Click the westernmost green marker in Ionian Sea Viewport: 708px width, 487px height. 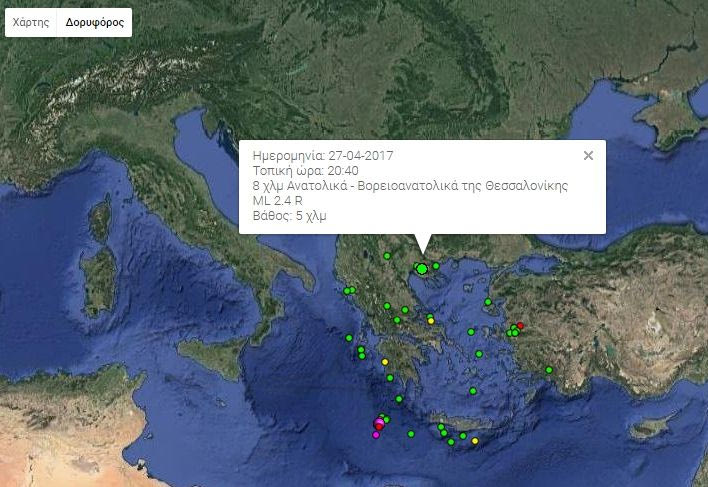tap(349, 338)
